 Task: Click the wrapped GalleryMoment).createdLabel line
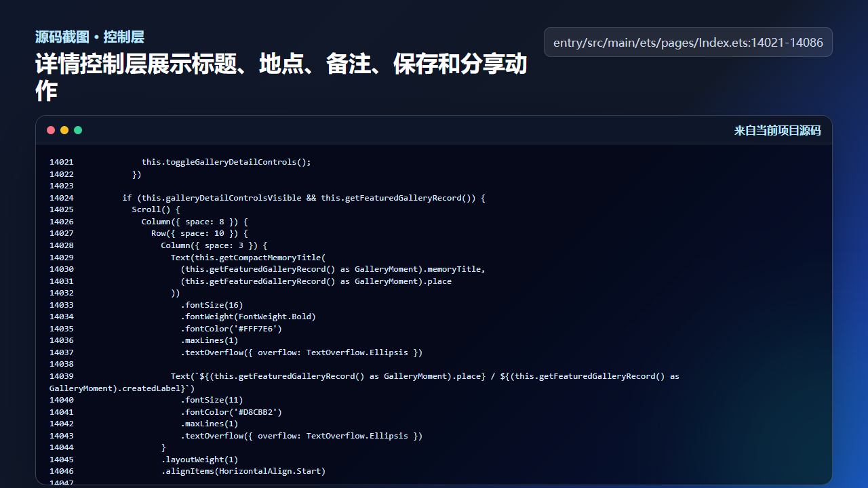click(122, 388)
